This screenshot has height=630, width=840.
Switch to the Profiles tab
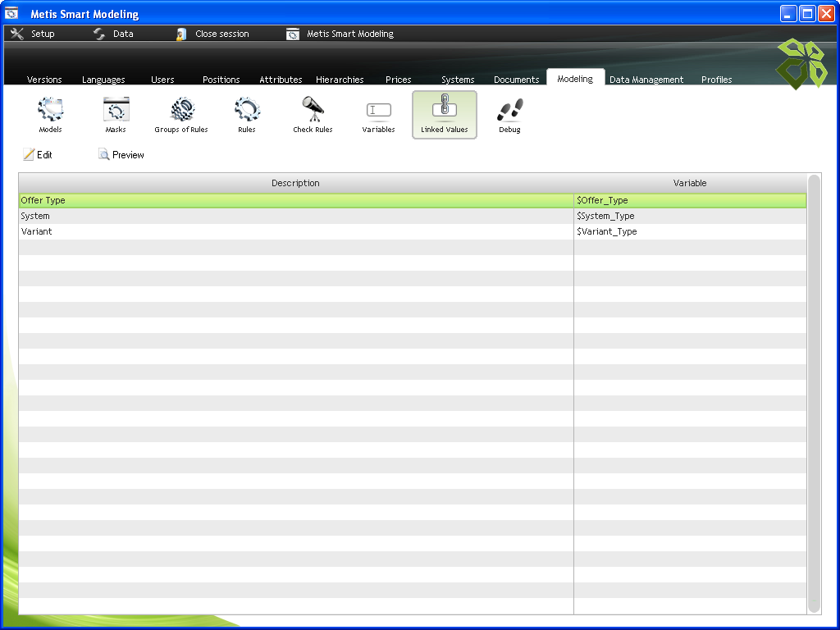[717, 80]
